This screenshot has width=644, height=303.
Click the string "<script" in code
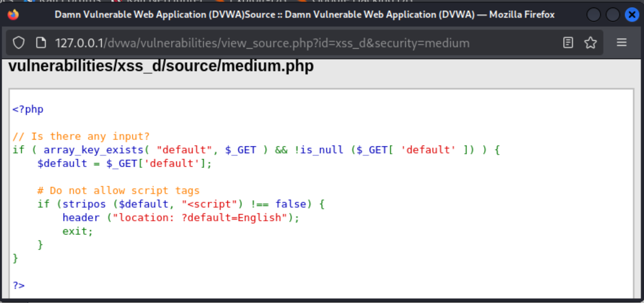pyautogui.click(x=209, y=204)
